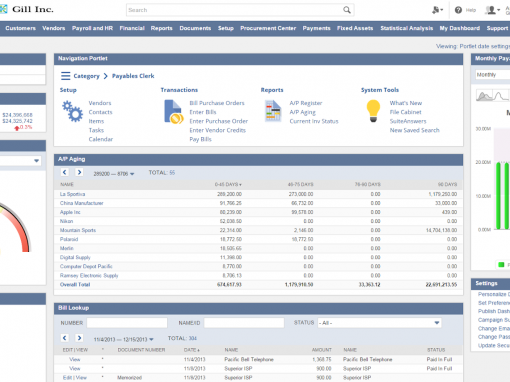Open the role switcher icon left of Help
510x382 pixels.
437,10
